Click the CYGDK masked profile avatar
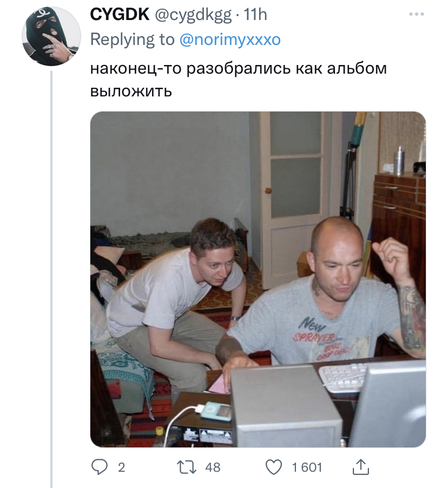 51,36
